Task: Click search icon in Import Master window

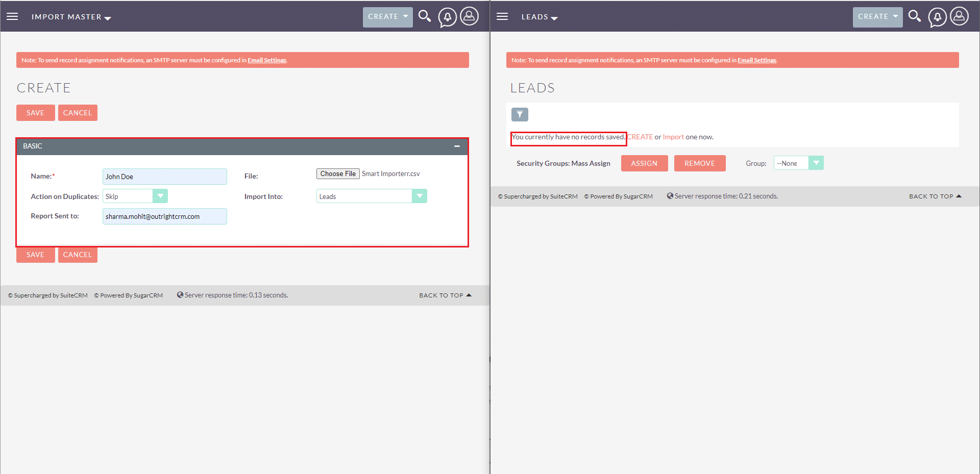Action: 425,16
